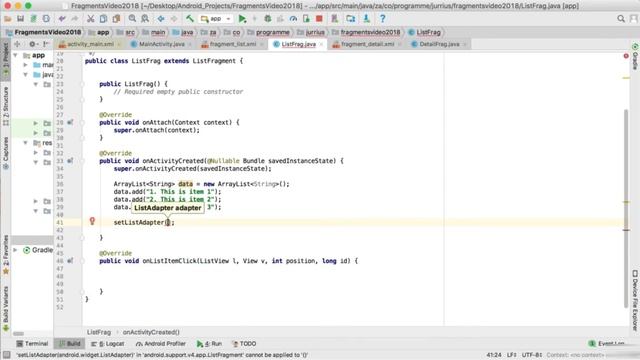Click the Navigate Back arrow icon
The height and width of the screenshot is (360, 640).
(161, 19)
